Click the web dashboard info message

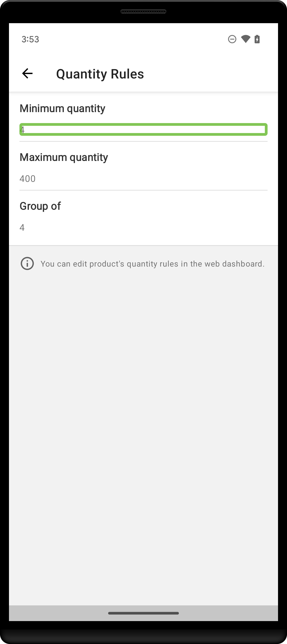pyautogui.click(x=152, y=263)
